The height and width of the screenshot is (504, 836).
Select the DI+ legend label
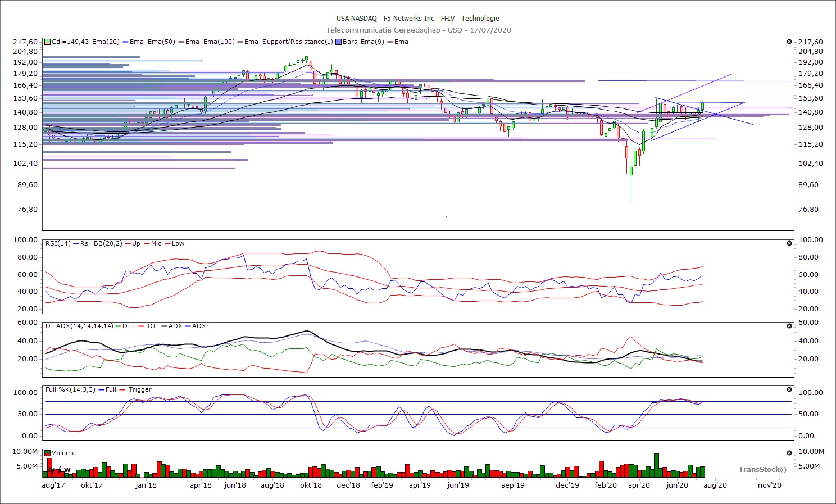[x=129, y=326]
